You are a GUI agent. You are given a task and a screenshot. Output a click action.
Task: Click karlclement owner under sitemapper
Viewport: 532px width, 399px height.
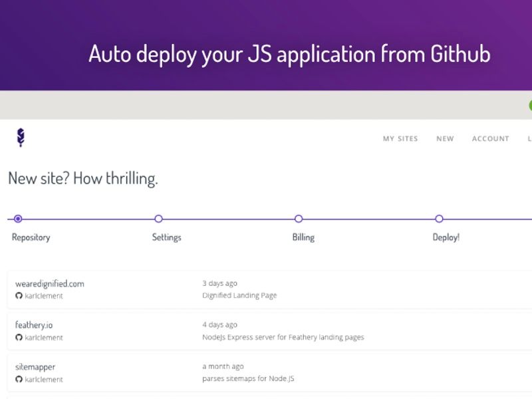click(44, 379)
